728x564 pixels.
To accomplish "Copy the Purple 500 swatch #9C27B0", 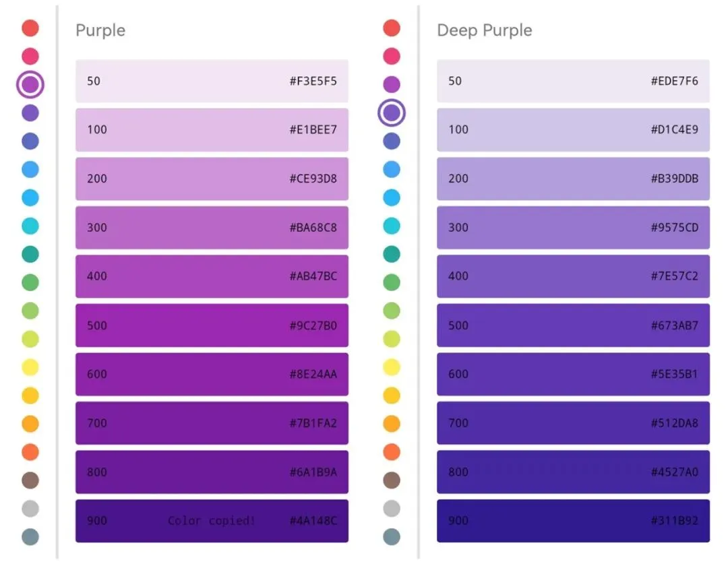I will [212, 325].
